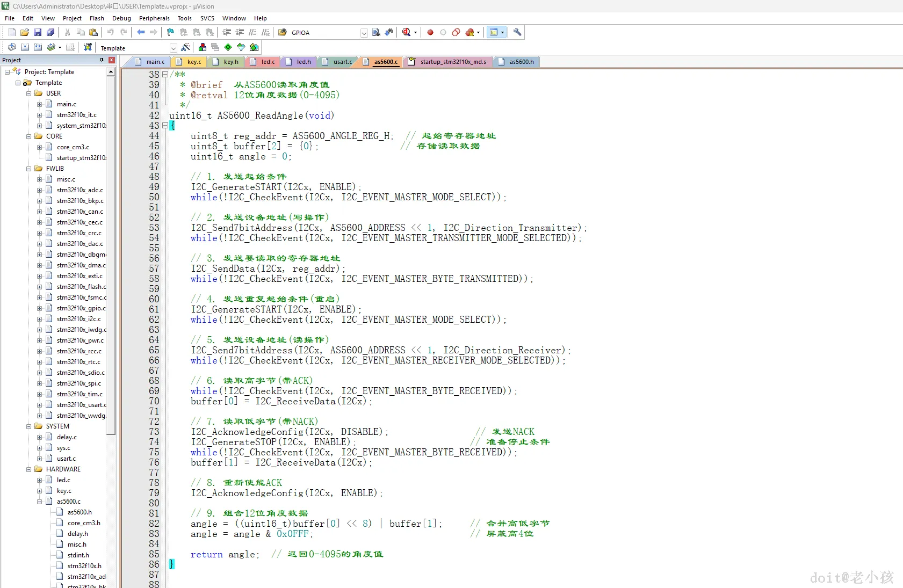Open Configuration wrench icon

pyautogui.click(x=517, y=32)
